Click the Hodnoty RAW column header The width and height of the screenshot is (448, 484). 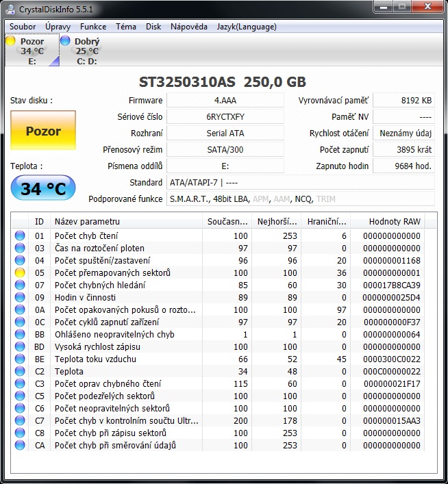[388, 221]
